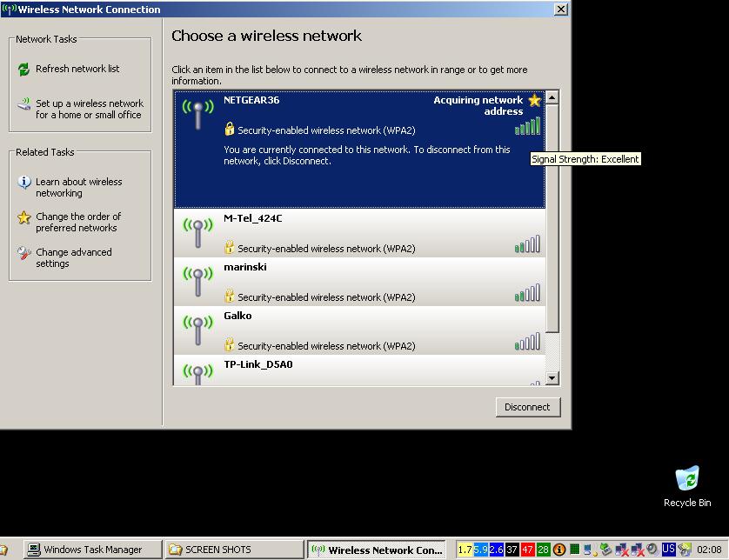Select the marinski network name
The width and height of the screenshot is (729, 560).
point(245,267)
